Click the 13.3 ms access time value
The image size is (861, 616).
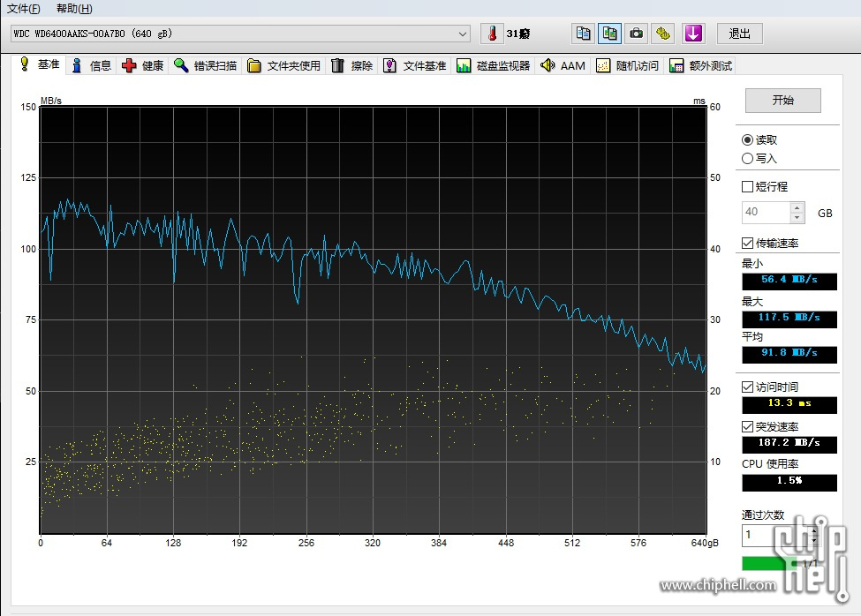click(789, 404)
